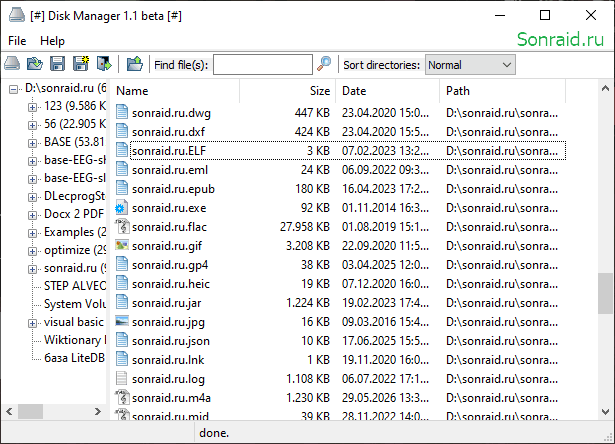Click the file icon beside sonraid.ru.eml
Screen dimensions: 615x444
(122, 169)
